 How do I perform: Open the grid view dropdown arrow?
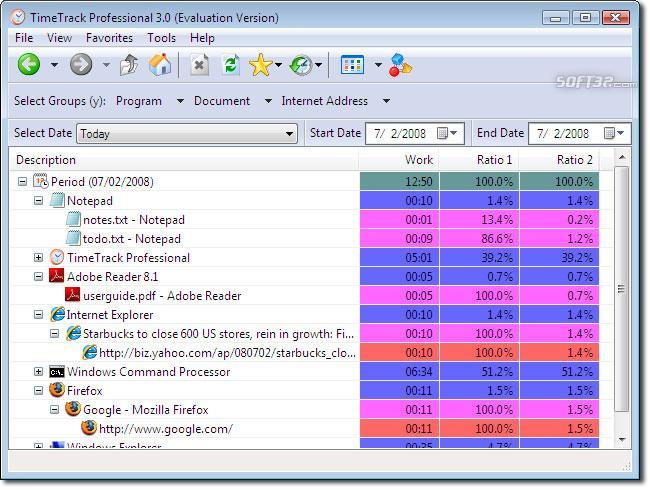pyautogui.click(x=378, y=65)
